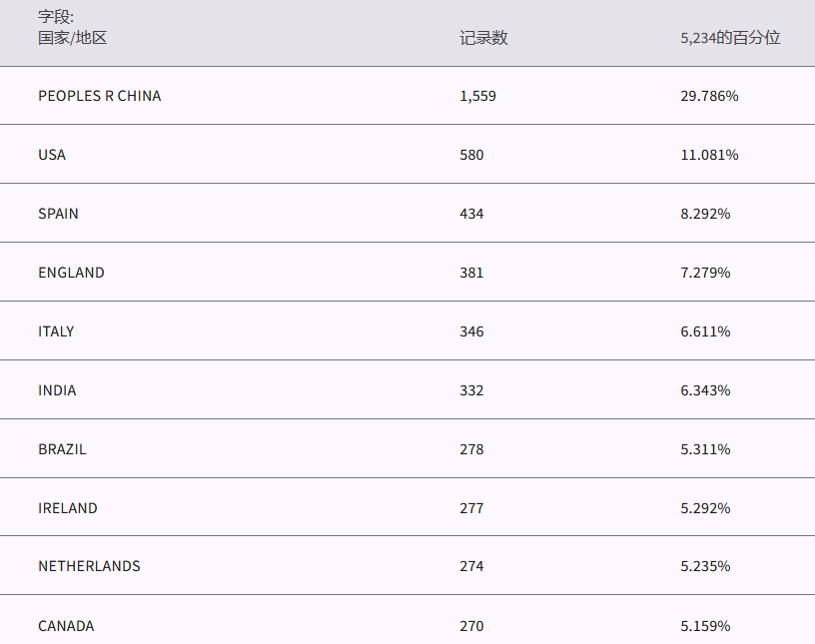Click the ENGLAND country entry
This screenshot has height=644, width=815.
point(71,273)
